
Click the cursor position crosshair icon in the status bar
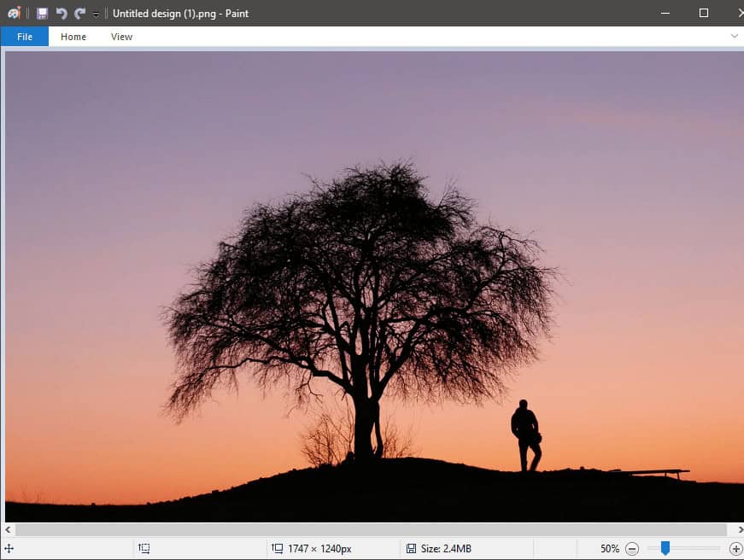pos(7,549)
